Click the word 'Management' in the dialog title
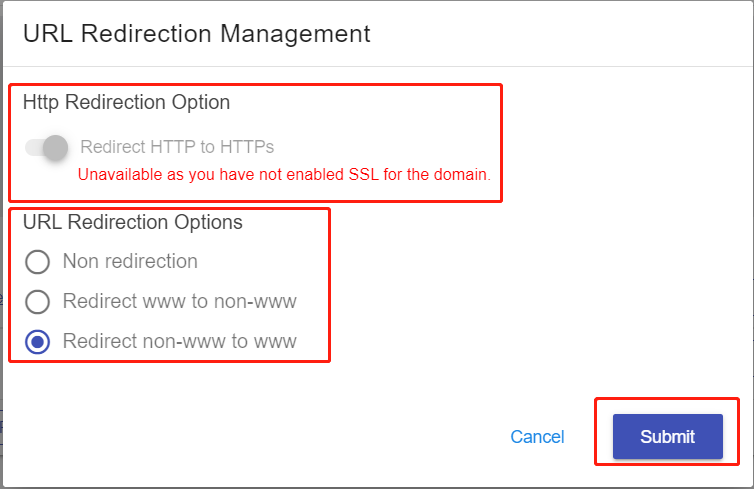This screenshot has height=489, width=754. coord(295,34)
